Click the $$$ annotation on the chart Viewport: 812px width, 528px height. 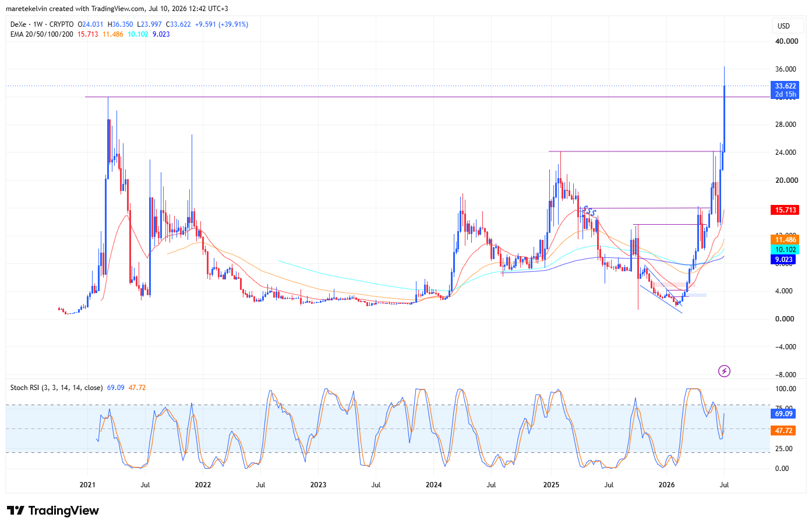[x=589, y=211]
